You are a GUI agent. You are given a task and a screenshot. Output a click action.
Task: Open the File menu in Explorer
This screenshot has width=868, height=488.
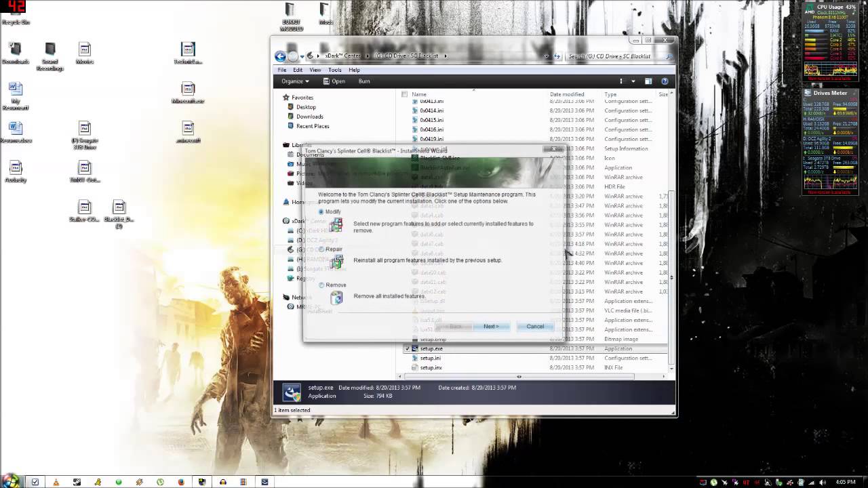281,70
